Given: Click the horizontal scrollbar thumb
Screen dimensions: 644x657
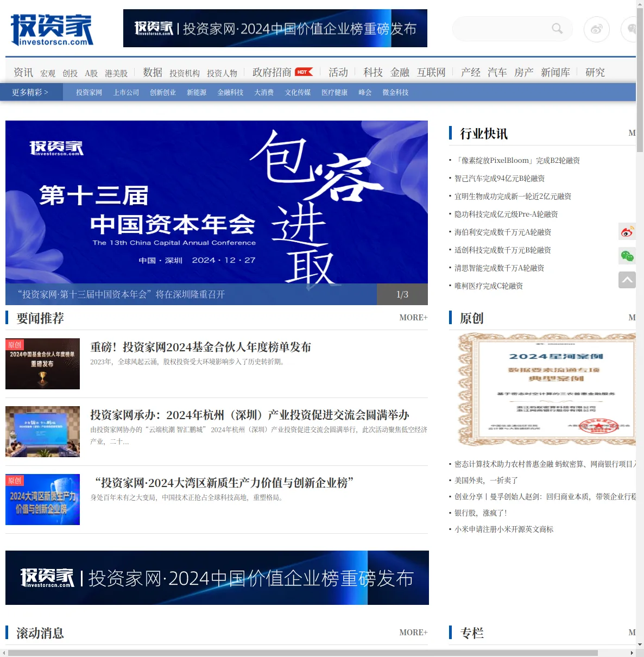Looking at the screenshot, I should 303,653.
